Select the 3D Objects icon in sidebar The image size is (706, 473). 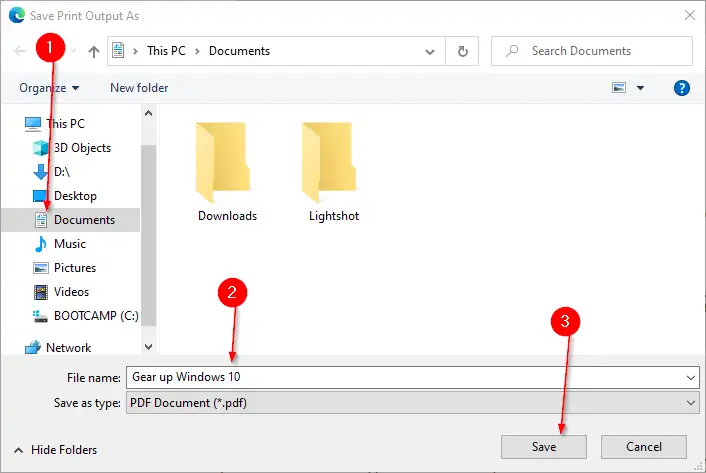[41, 148]
